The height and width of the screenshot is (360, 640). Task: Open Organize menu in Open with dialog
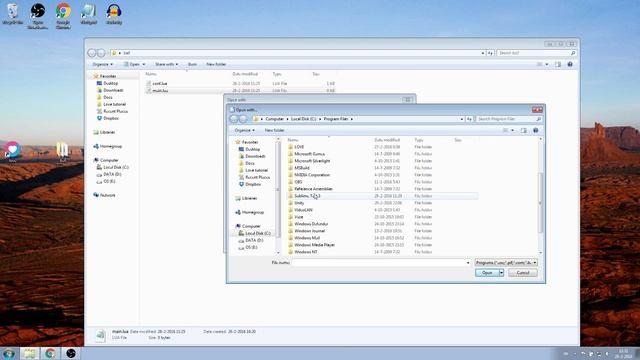[x=244, y=130]
